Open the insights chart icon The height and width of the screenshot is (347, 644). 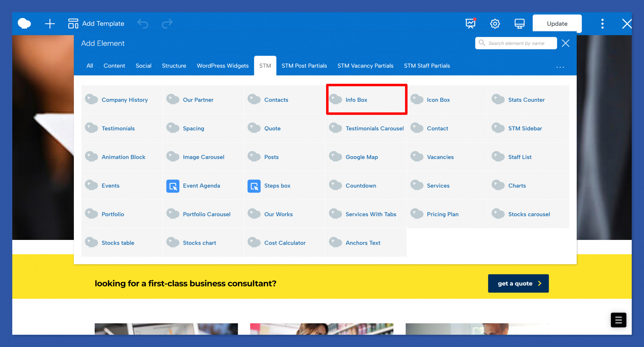[470, 24]
